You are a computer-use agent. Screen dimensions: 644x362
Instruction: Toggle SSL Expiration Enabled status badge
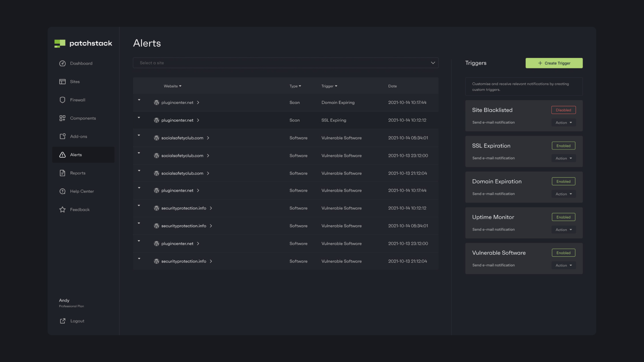tap(563, 146)
